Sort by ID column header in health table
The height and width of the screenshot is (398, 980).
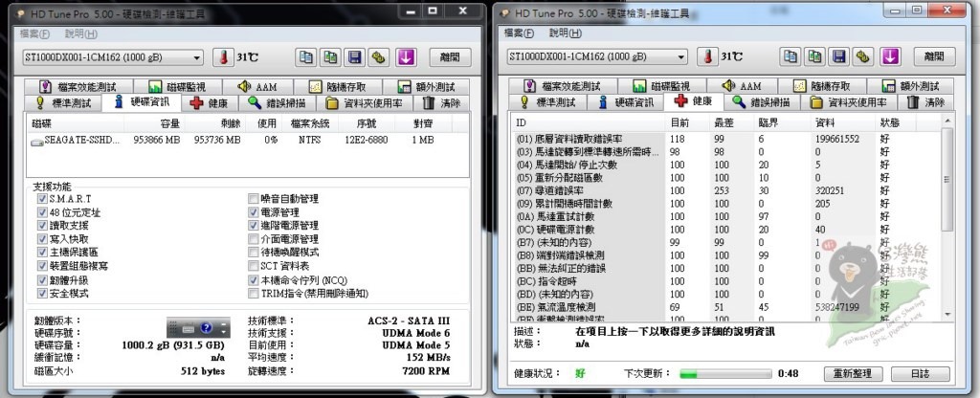589,122
